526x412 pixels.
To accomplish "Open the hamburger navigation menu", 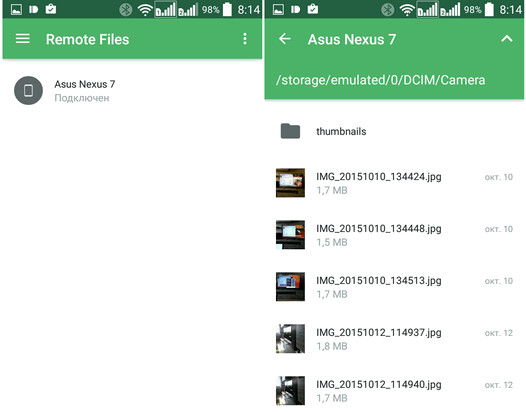I will point(22,39).
